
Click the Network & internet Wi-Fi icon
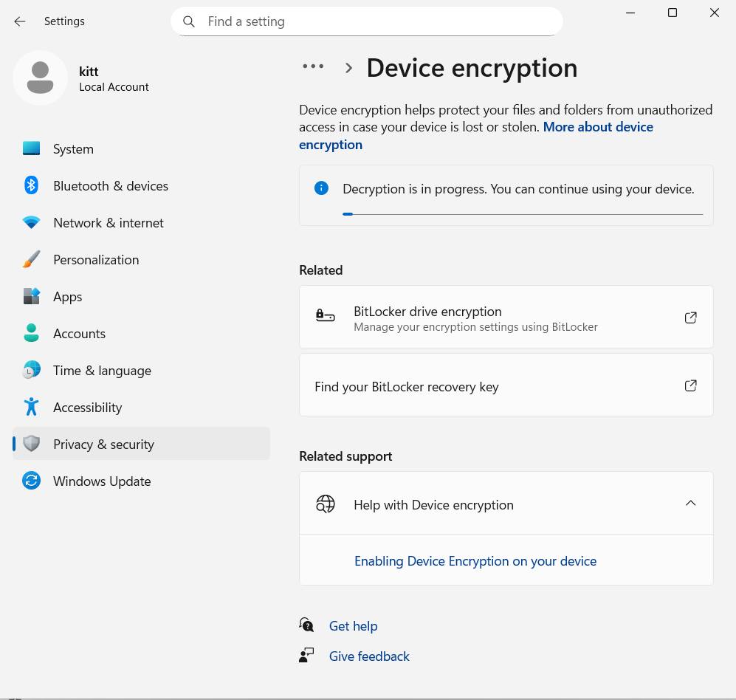click(31, 222)
